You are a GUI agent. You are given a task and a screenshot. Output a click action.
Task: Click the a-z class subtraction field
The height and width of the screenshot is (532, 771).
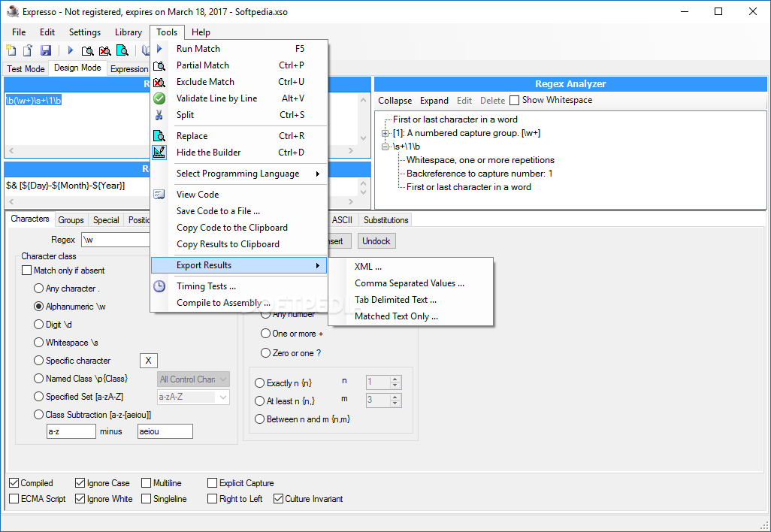(71, 431)
